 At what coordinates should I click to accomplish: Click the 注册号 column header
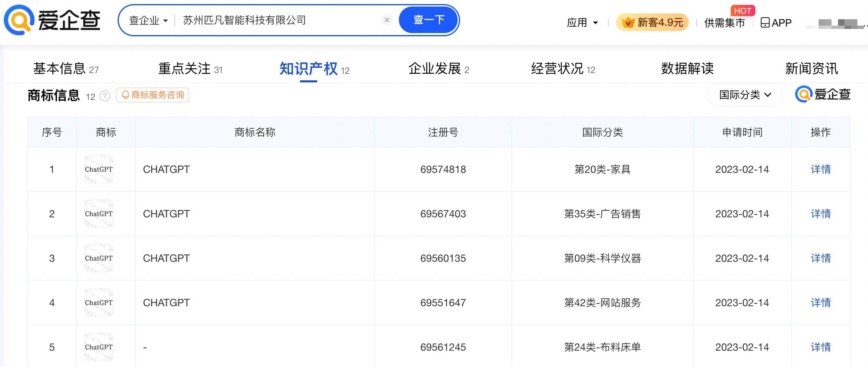(x=443, y=132)
